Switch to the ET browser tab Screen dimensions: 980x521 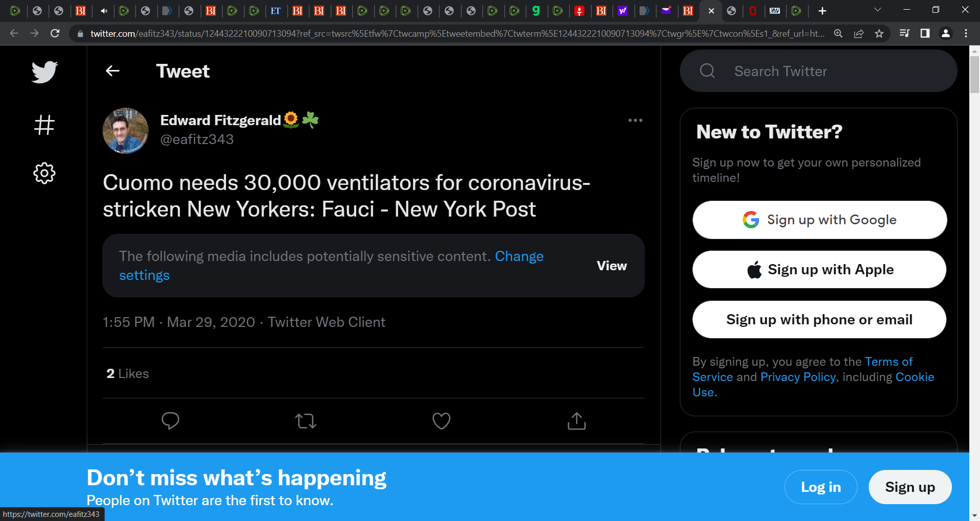[276, 11]
